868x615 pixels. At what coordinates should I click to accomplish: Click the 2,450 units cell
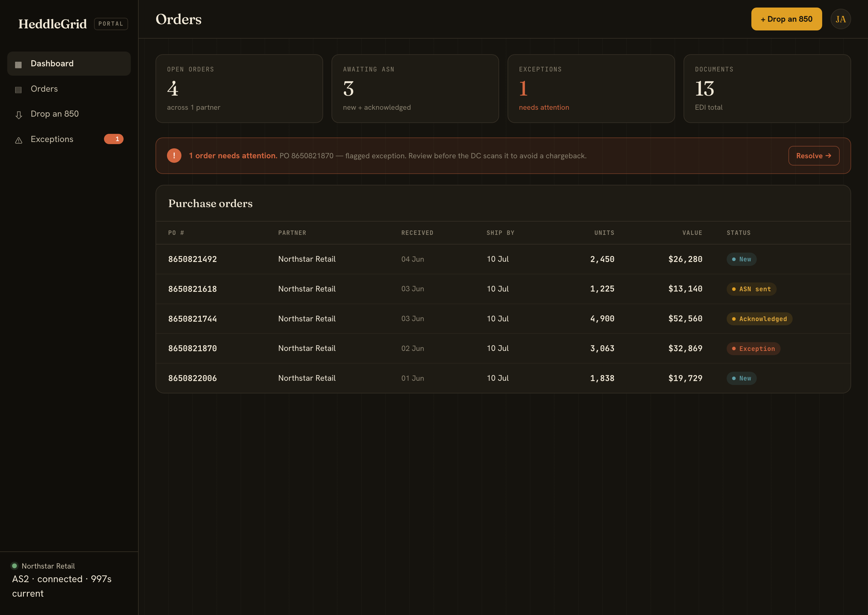[602, 259]
